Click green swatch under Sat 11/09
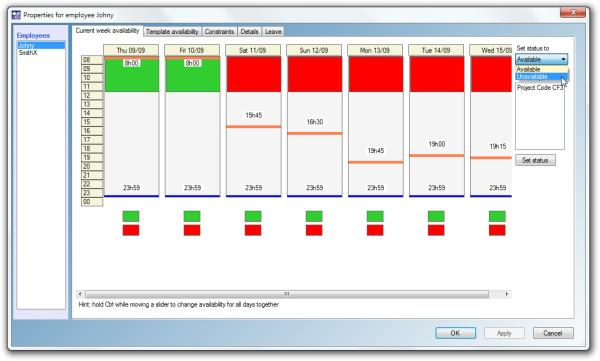The width and height of the screenshot is (600, 361). click(253, 216)
